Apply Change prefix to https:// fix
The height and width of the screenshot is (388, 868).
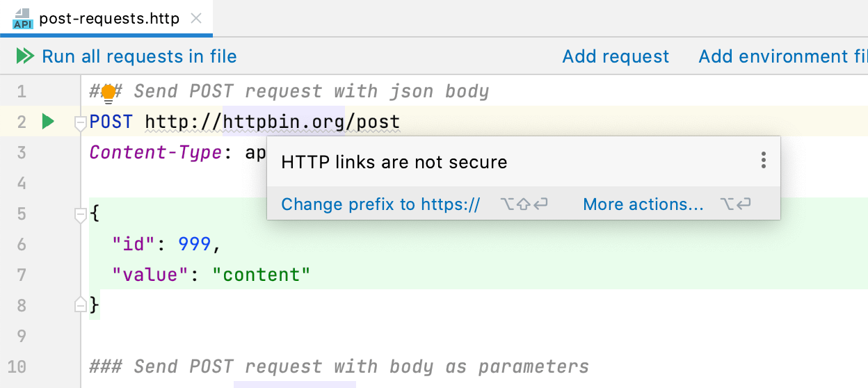tap(380, 204)
